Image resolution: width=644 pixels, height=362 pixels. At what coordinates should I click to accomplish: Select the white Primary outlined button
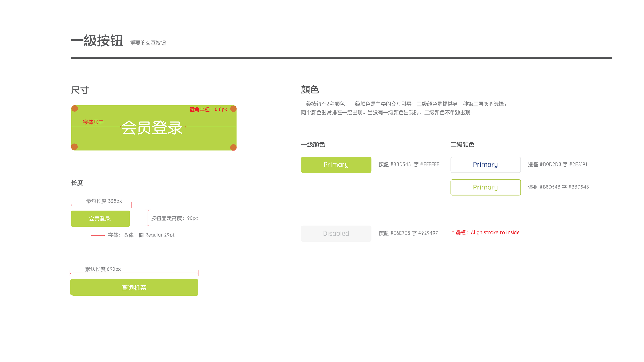[x=485, y=164]
